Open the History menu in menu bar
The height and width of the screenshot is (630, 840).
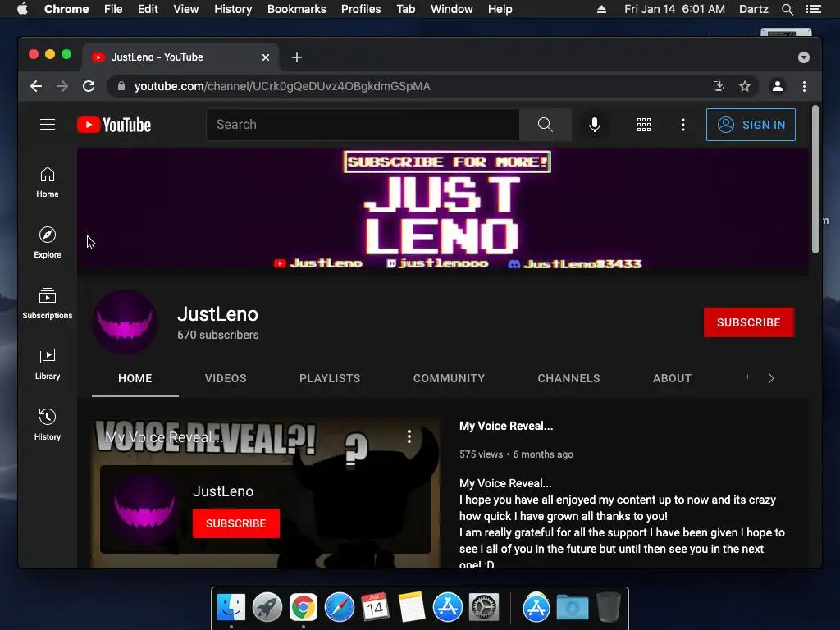(233, 9)
